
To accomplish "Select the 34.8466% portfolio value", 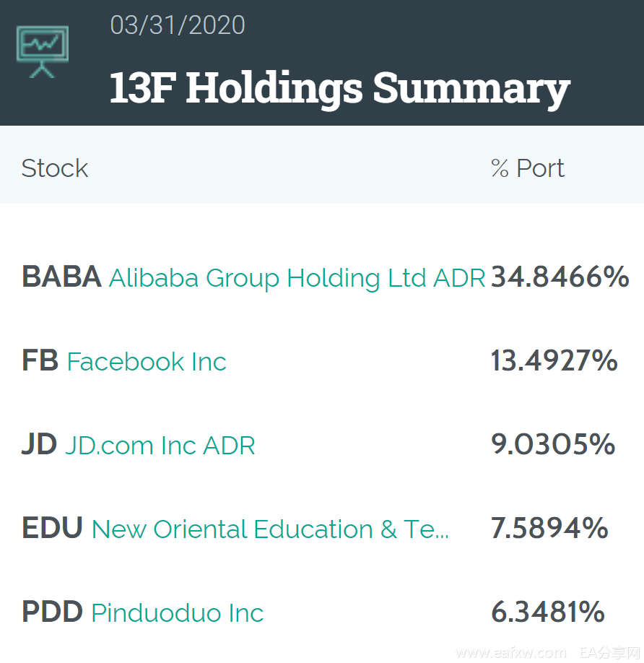I will (560, 277).
